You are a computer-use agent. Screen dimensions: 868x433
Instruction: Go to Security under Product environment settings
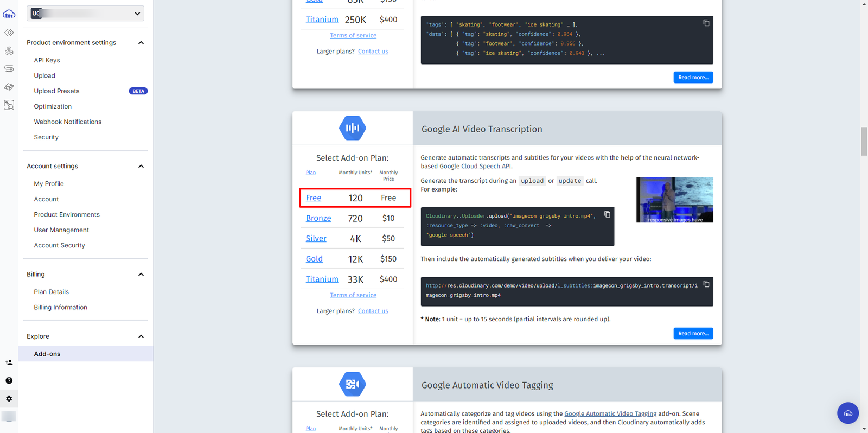pyautogui.click(x=46, y=137)
